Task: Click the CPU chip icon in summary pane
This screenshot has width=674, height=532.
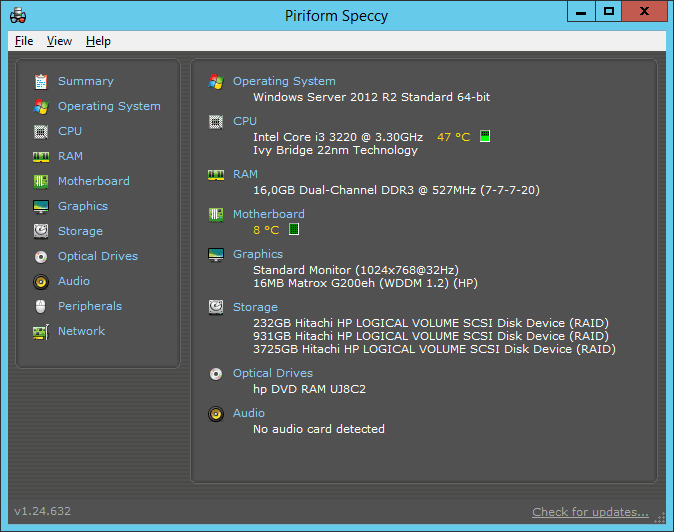Action: (216, 122)
